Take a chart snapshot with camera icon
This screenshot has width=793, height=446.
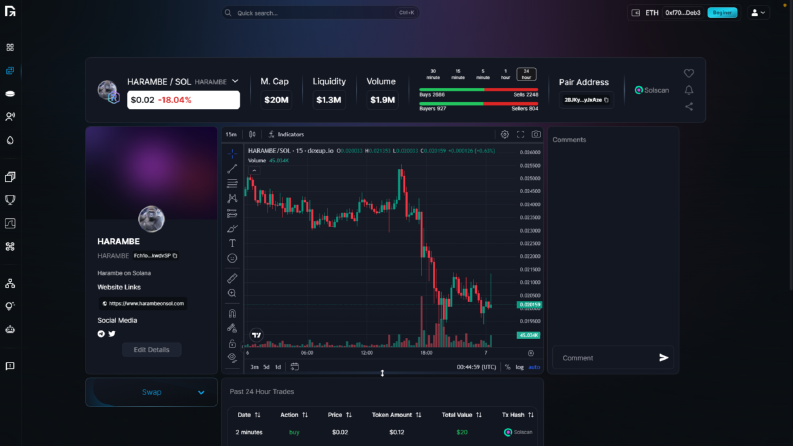pyautogui.click(x=536, y=135)
